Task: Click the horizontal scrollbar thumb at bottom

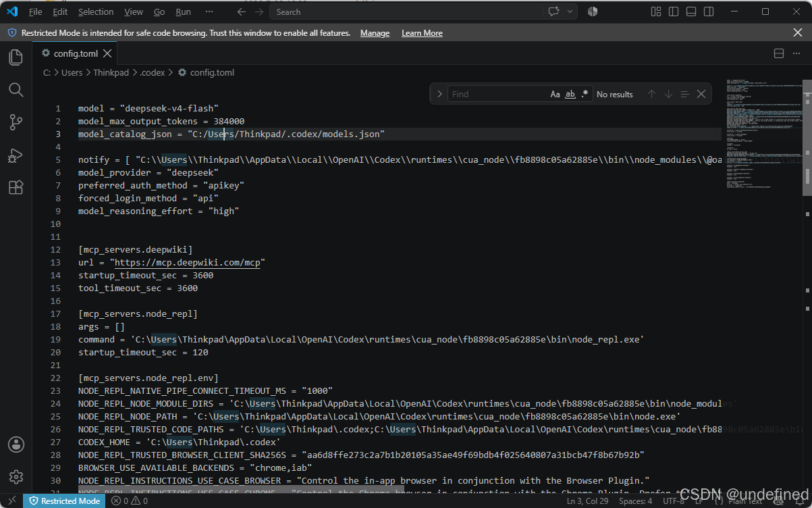Action: tap(241, 490)
